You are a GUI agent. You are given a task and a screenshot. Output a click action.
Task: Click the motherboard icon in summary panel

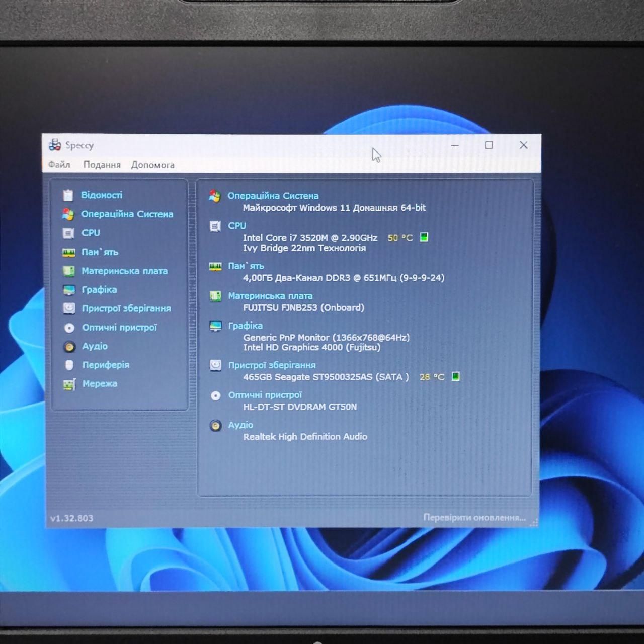point(215,296)
